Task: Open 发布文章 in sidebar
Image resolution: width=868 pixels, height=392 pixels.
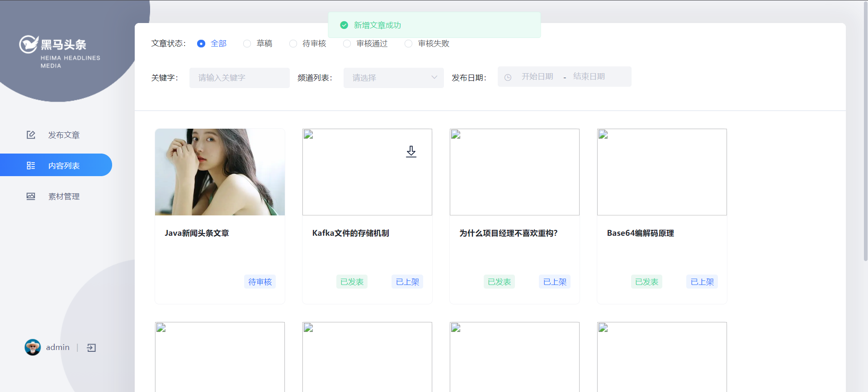Action: pos(56,135)
